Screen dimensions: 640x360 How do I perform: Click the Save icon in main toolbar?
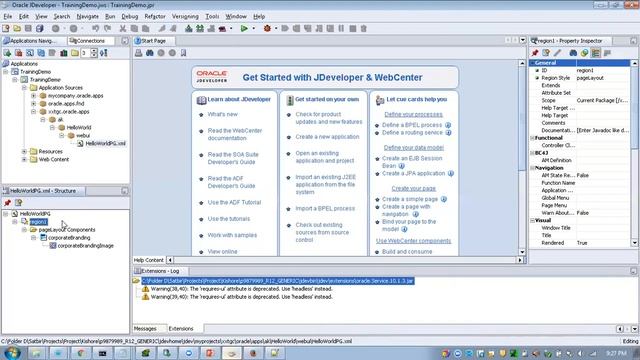click(28, 29)
